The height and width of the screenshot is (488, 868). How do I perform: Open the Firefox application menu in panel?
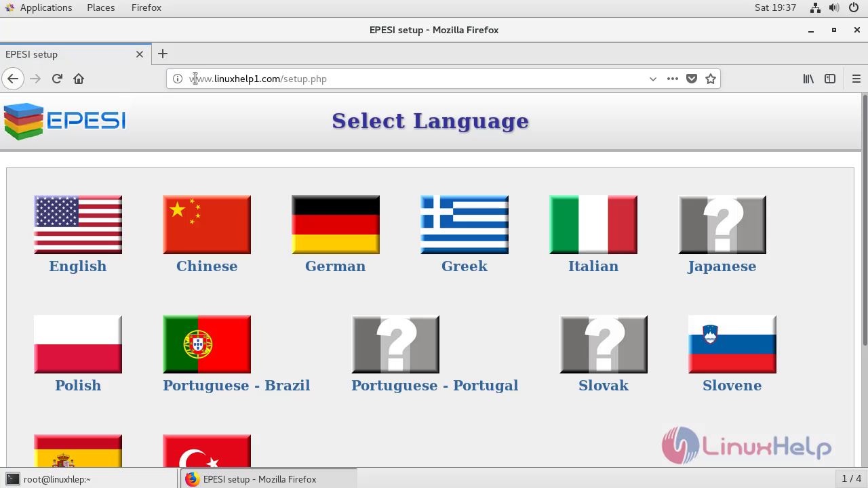[x=146, y=7]
